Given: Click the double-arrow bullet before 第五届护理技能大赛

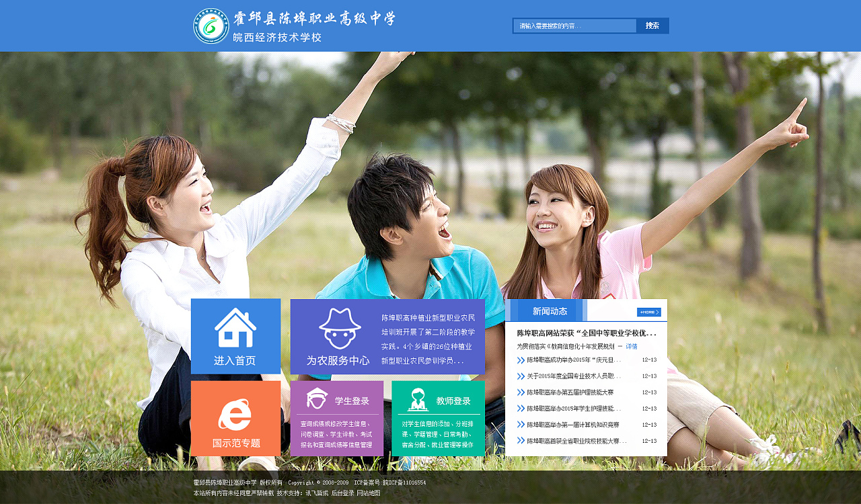Looking at the screenshot, I should (521, 392).
